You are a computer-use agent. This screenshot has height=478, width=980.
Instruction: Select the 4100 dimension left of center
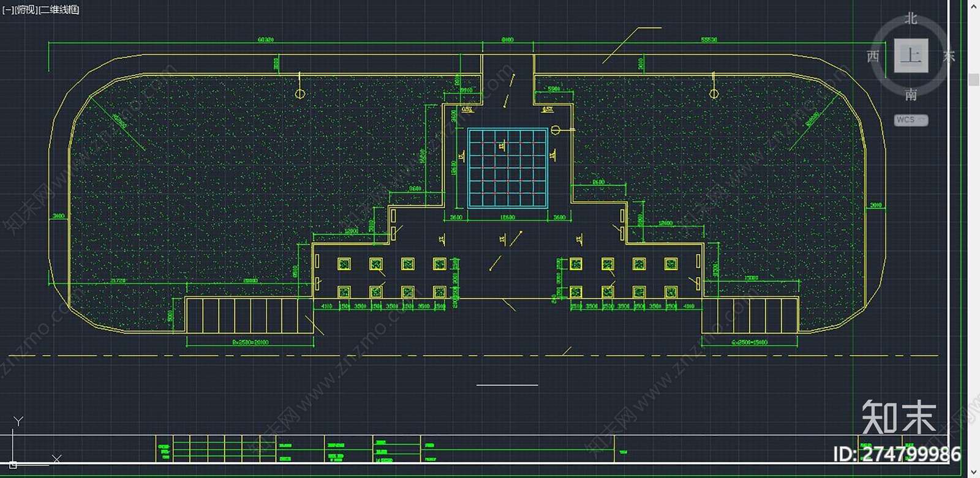click(326, 306)
